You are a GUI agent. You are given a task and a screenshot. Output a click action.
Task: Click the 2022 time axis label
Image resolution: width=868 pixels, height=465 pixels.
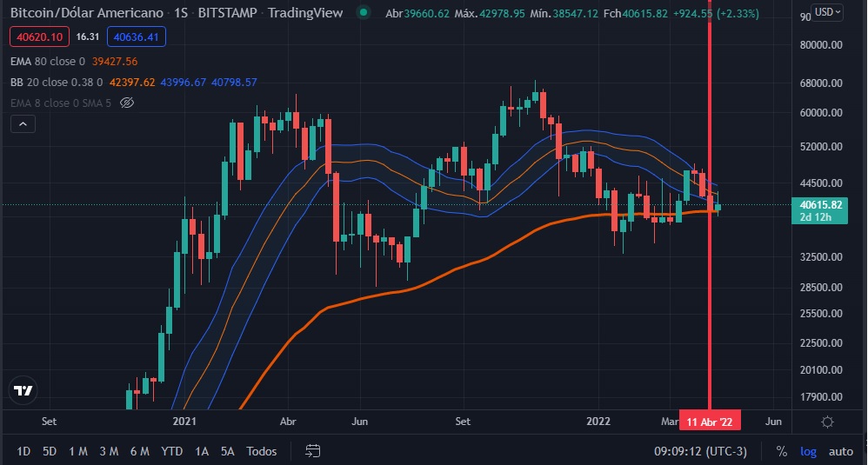[598, 422]
